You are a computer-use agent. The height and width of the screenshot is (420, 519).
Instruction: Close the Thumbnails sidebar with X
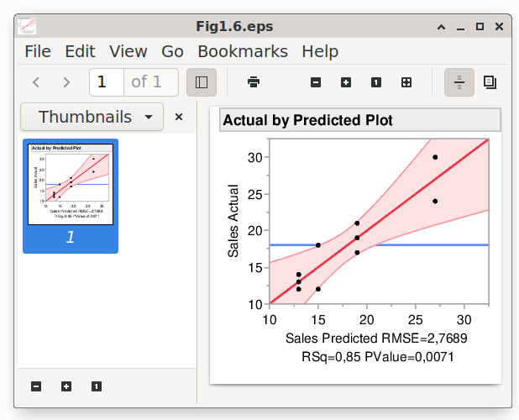pos(179,117)
